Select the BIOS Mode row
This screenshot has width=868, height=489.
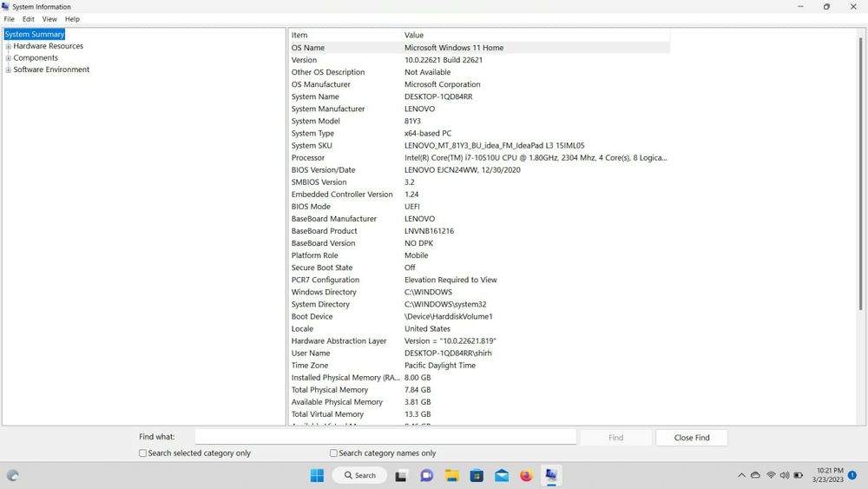point(479,206)
